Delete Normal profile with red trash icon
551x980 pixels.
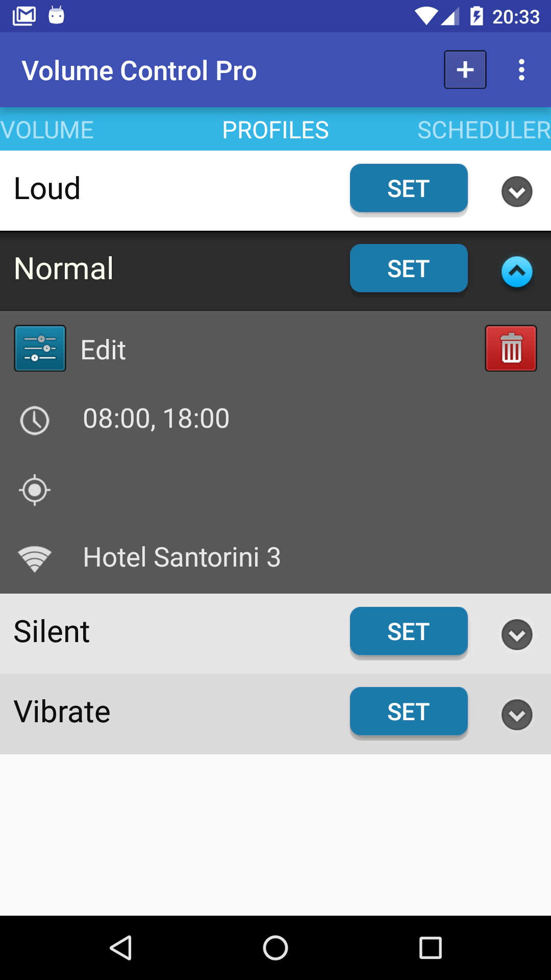tap(511, 348)
